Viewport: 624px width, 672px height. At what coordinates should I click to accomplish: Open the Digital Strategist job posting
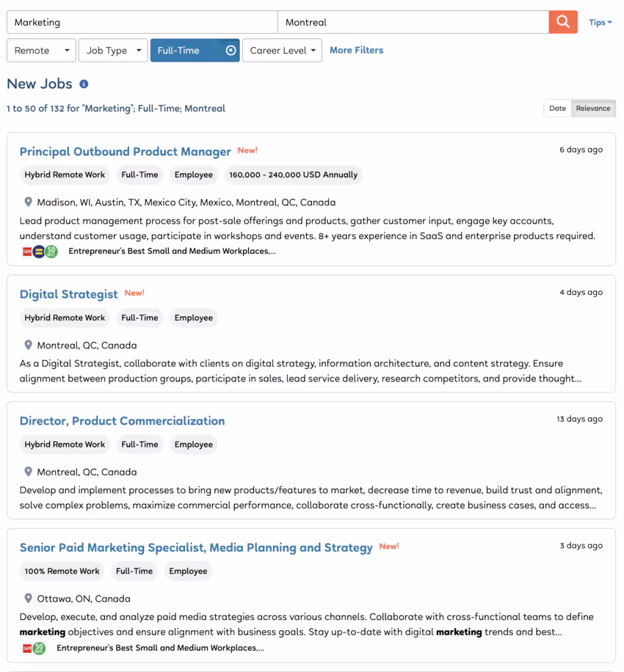(x=68, y=294)
